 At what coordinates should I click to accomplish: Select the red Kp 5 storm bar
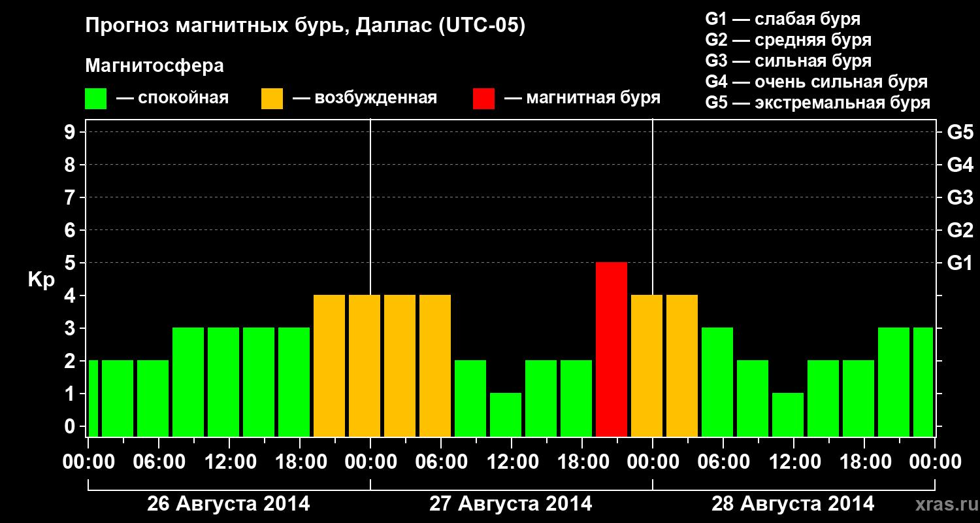(612, 349)
